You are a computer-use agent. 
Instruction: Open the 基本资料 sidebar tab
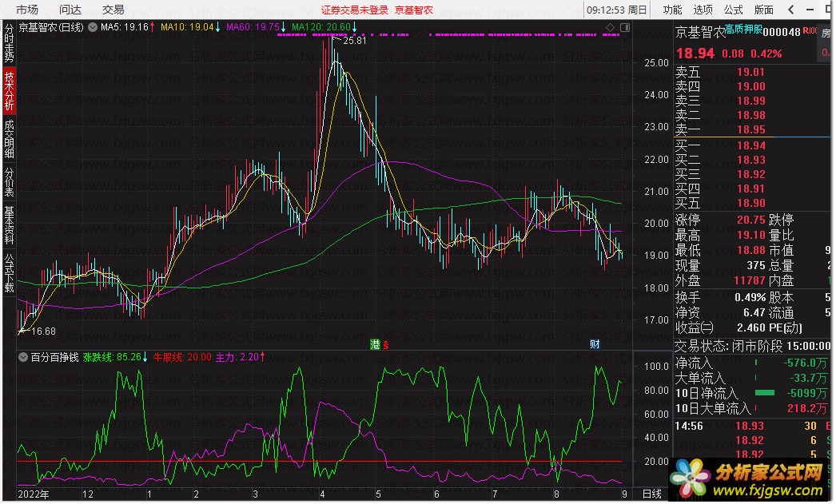(9, 225)
